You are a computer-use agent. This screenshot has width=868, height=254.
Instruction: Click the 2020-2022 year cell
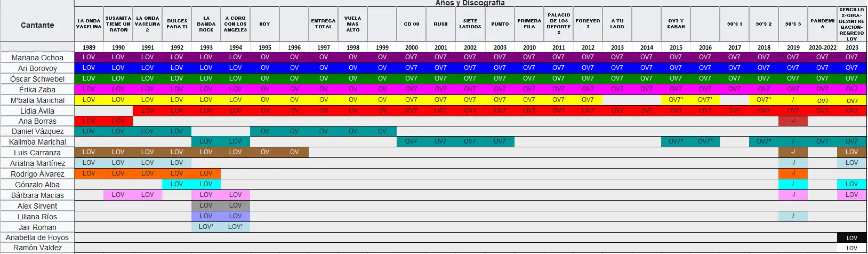(822, 47)
